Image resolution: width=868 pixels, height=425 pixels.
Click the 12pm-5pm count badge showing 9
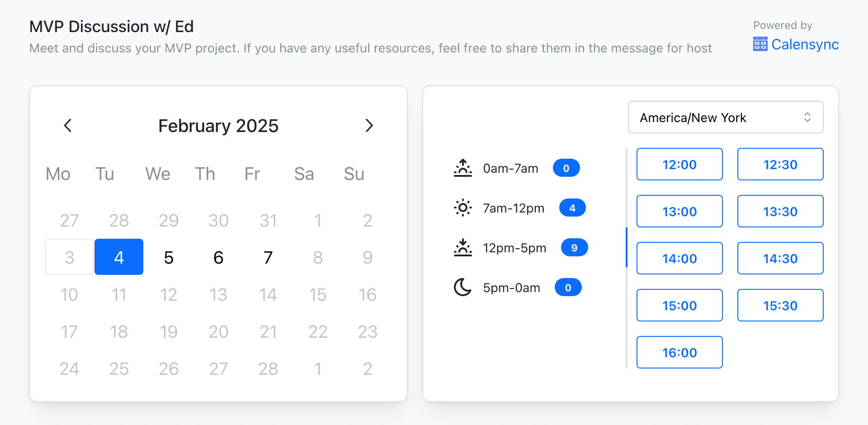pos(574,247)
